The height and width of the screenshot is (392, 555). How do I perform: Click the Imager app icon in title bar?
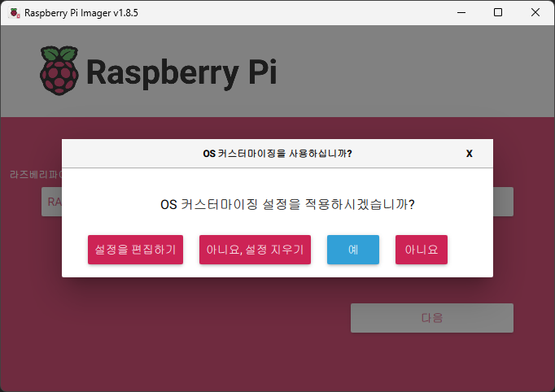click(x=14, y=12)
